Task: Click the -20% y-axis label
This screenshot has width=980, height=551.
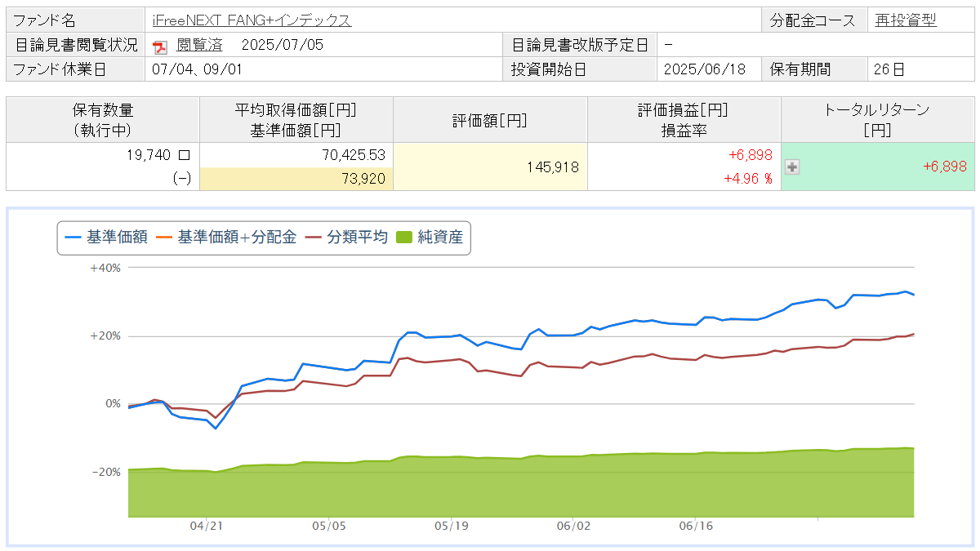Action: pos(107,472)
